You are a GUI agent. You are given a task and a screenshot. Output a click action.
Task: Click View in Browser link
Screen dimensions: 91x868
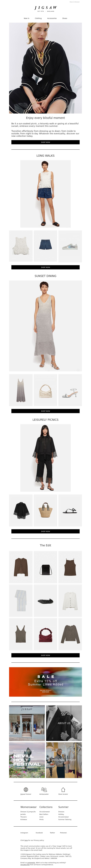point(74,2)
